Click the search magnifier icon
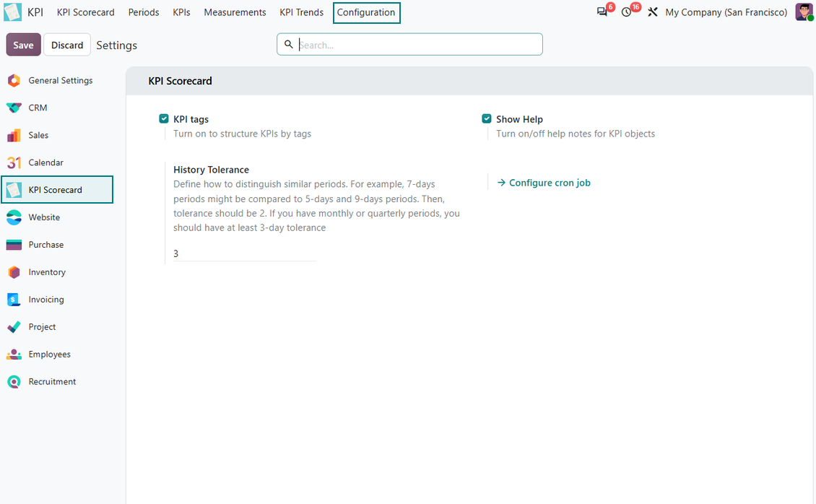This screenshot has height=504, width=816. (x=288, y=44)
